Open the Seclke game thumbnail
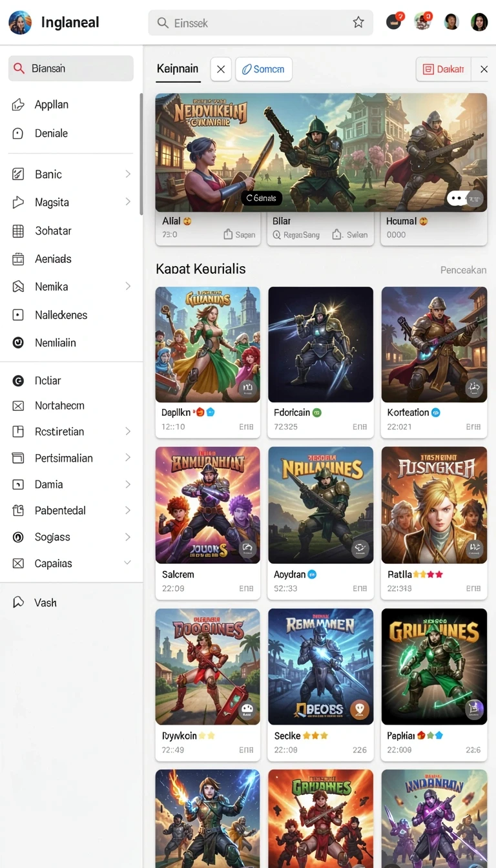The width and height of the screenshot is (496, 868). click(320, 666)
